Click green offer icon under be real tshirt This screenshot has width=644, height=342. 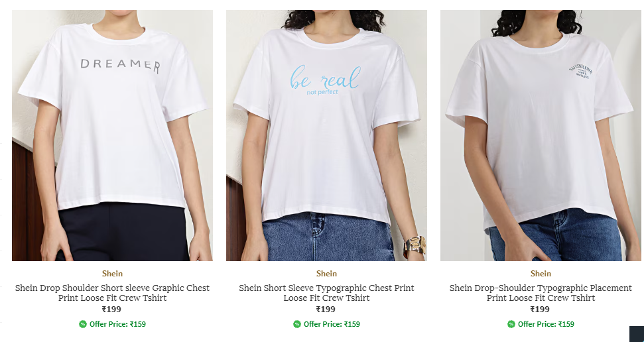297,324
